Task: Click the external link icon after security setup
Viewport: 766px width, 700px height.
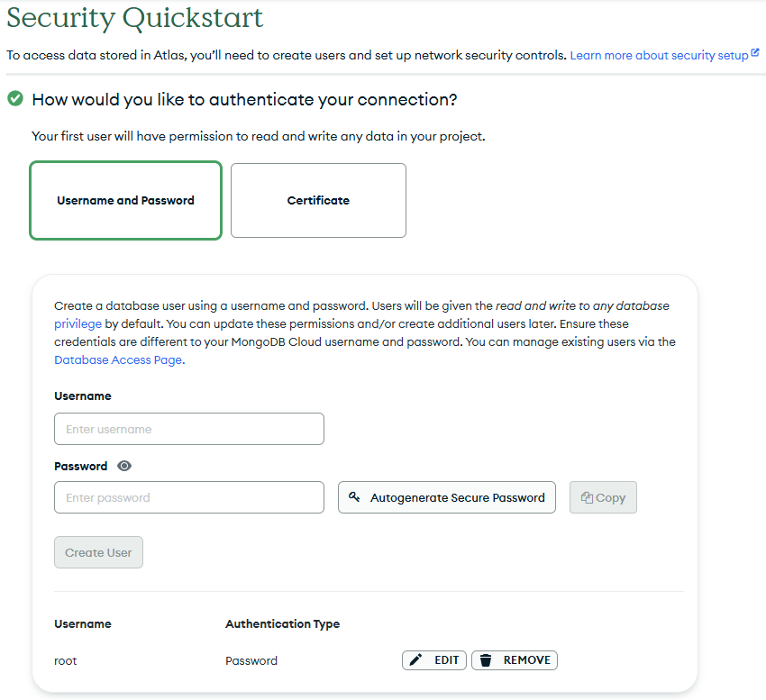Action: point(755,54)
